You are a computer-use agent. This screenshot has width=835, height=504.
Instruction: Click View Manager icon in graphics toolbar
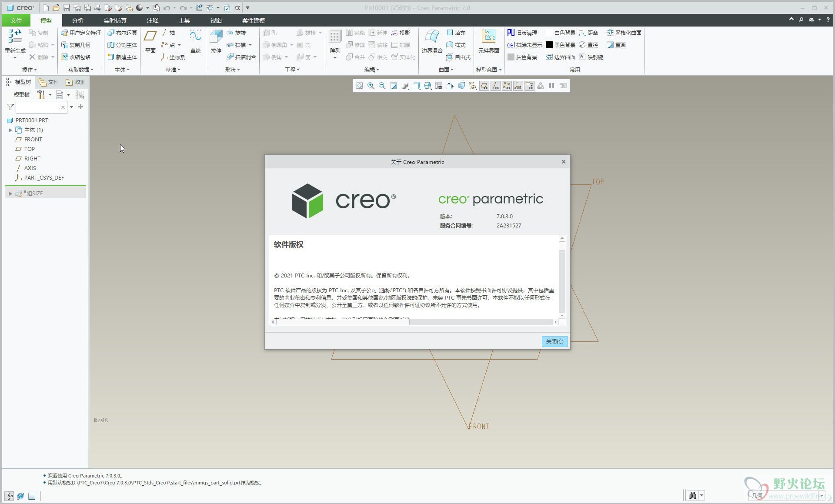click(x=439, y=86)
